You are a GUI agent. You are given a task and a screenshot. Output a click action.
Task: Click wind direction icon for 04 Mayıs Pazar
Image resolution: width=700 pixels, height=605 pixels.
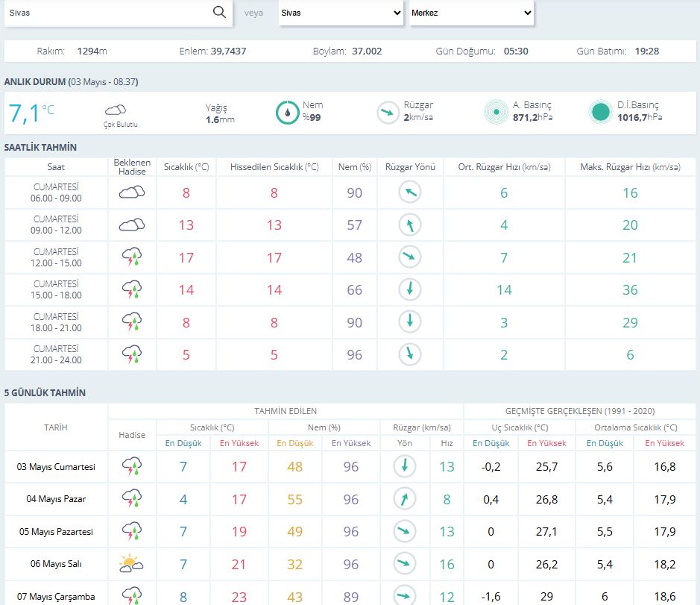coord(404,499)
